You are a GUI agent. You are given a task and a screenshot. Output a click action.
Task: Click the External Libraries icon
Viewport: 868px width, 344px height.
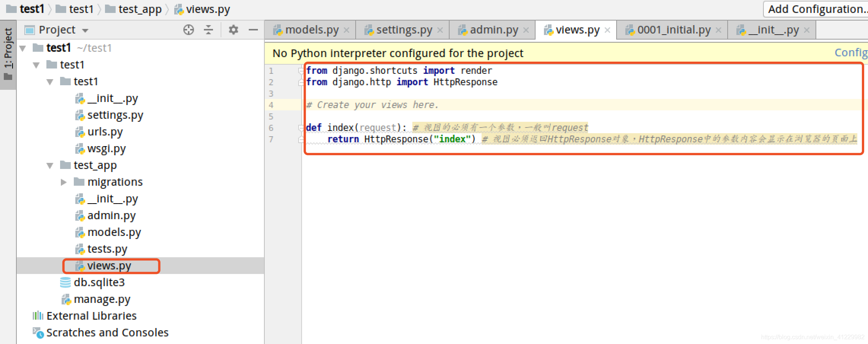[x=38, y=316]
